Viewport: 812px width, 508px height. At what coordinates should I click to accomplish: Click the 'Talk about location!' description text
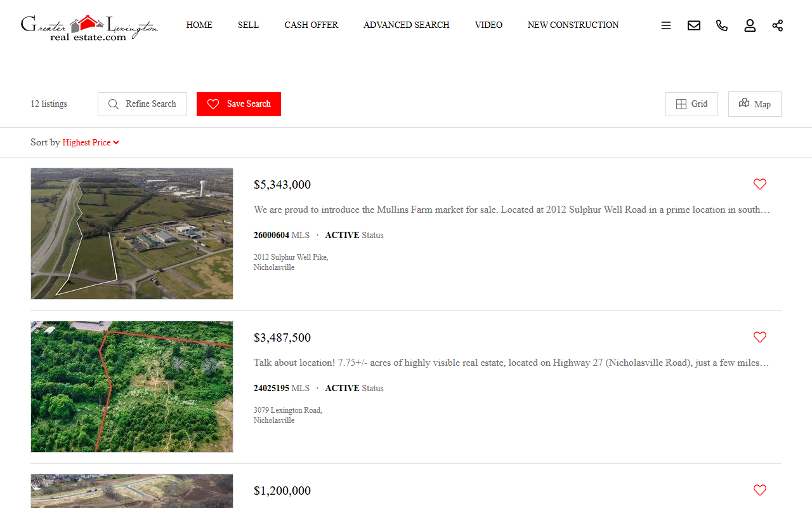512,363
